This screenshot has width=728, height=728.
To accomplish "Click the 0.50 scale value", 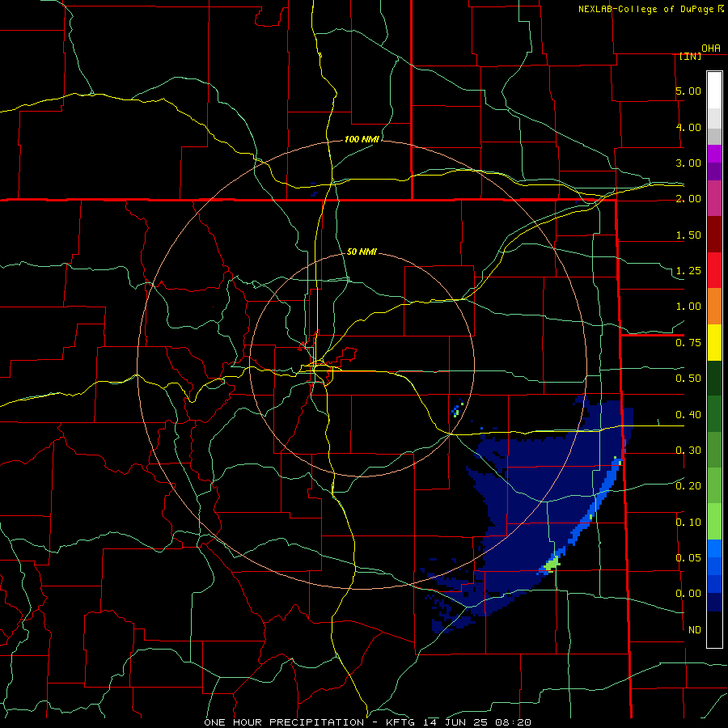I will (x=688, y=379).
